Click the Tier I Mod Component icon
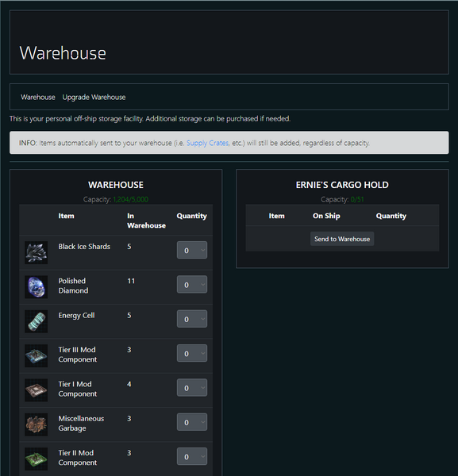Viewport: 458px width, 476px height. [x=37, y=390]
